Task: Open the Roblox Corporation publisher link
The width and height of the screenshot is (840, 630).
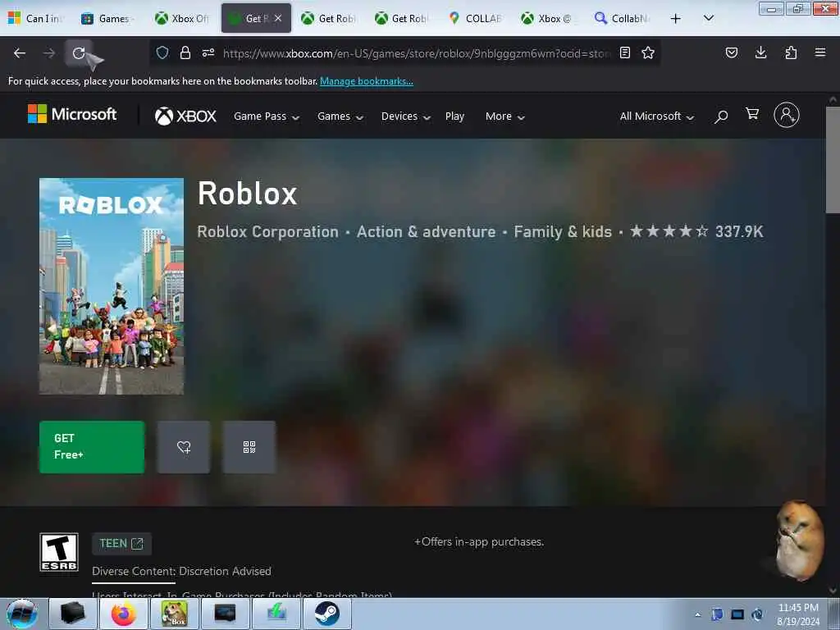Action: coord(268,232)
